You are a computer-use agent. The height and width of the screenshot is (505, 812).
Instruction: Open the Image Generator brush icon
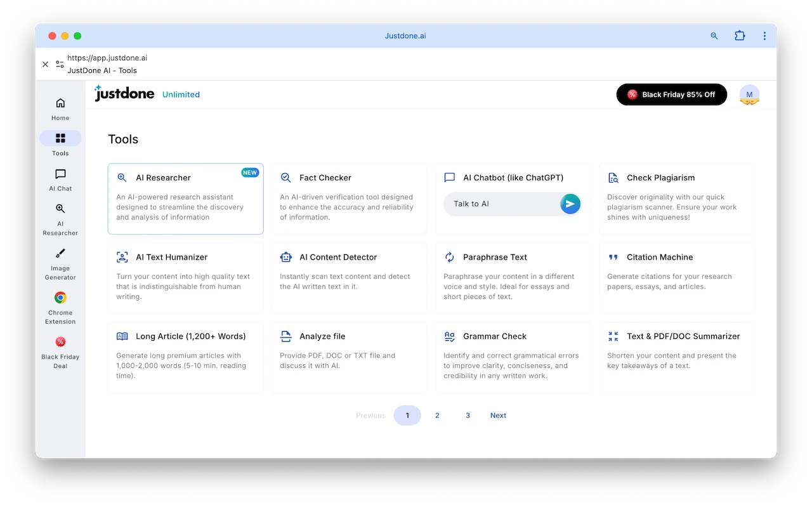(60, 254)
